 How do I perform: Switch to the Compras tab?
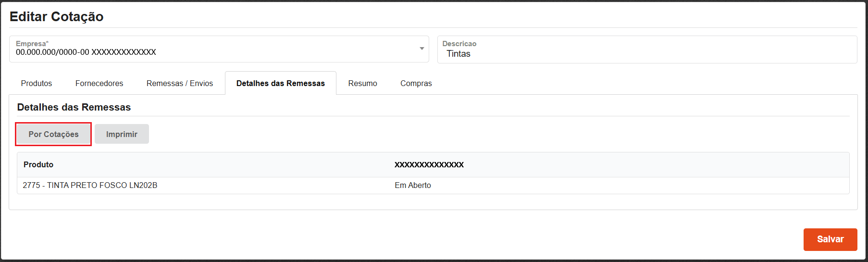(x=416, y=83)
